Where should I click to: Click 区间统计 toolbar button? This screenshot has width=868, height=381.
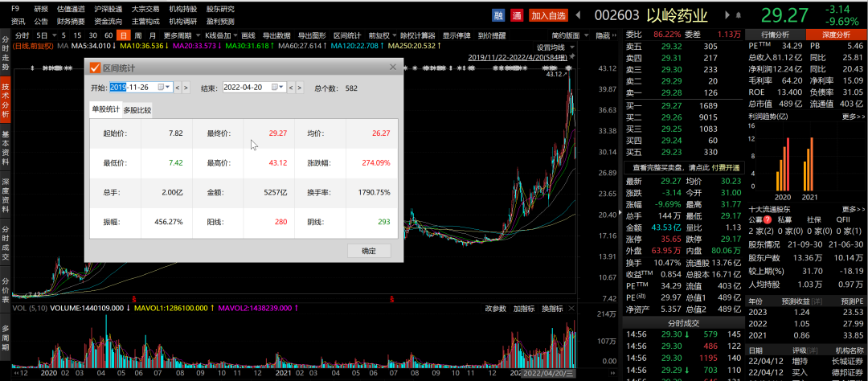347,35
